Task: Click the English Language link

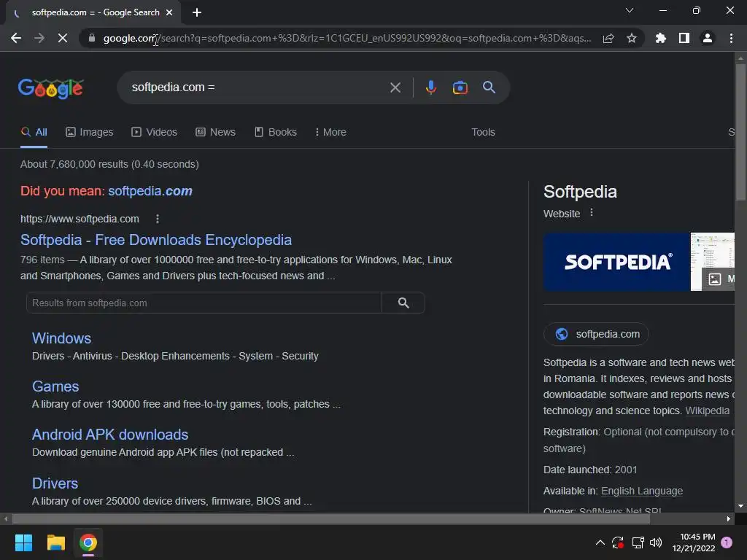Action: (642, 491)
